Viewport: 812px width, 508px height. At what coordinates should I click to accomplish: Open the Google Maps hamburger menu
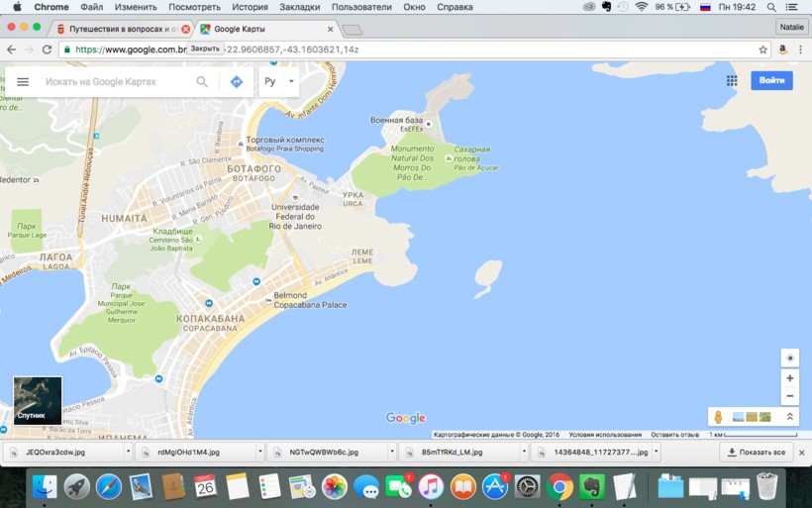coord(23,82)
